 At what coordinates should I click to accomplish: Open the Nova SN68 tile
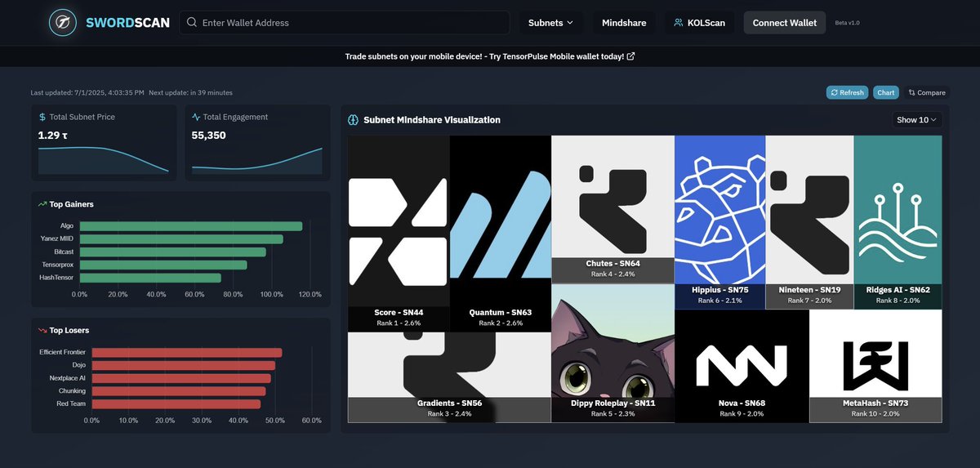[x=742, y=366]
